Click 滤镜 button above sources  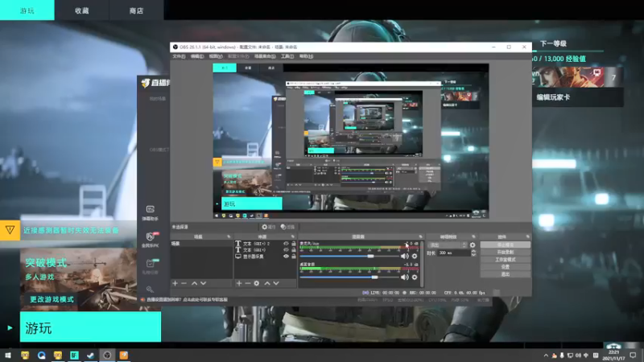coord(288,227)
